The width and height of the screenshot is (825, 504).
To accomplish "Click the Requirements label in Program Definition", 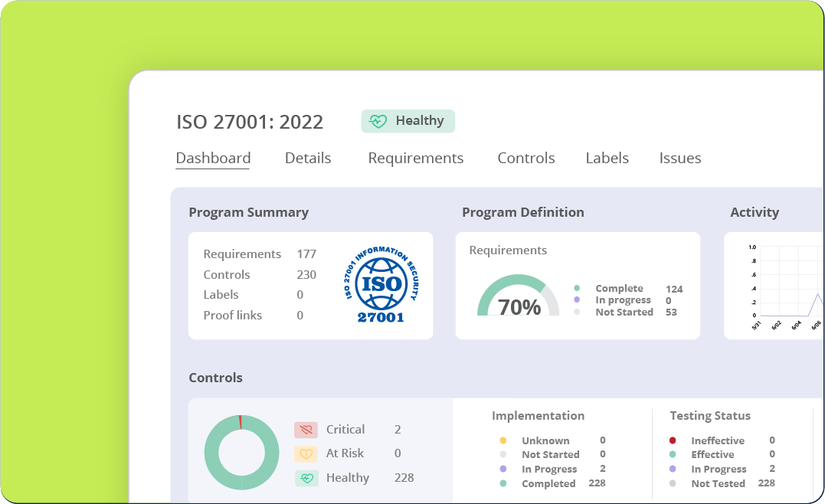I will tap(508, 250).
